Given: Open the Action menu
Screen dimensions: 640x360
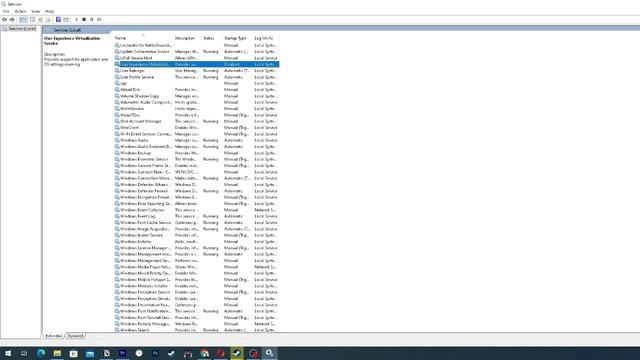Looking at the screenshot, I should tap(20, 11).
